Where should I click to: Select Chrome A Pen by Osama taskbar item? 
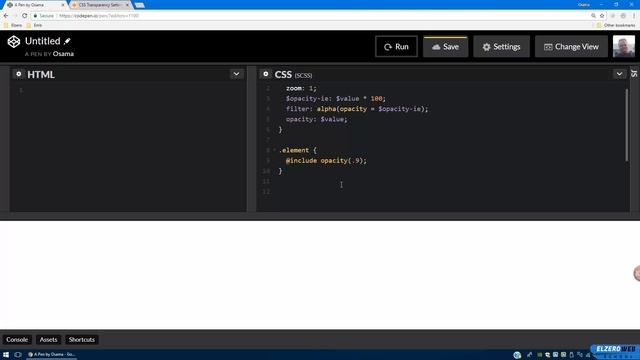[52, 355]
